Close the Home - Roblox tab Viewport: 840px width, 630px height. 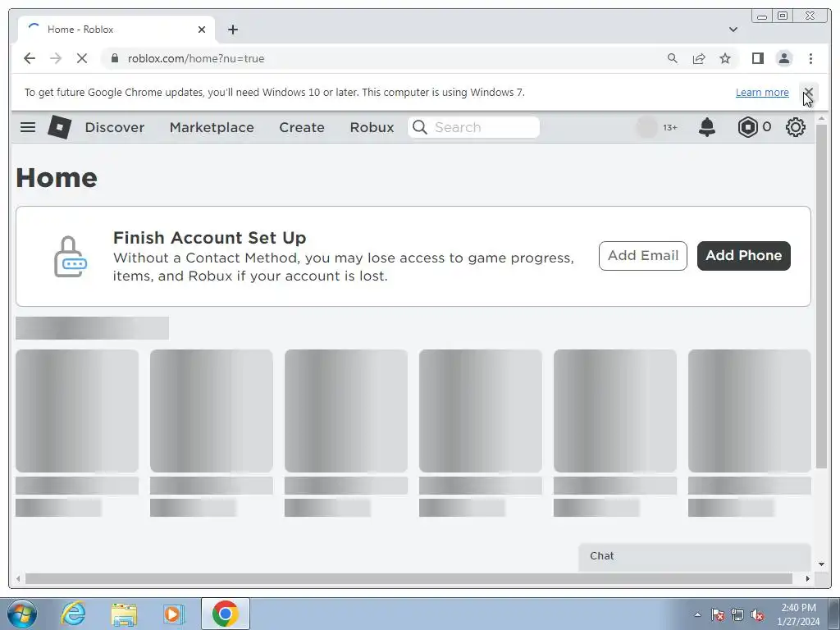[202, 30]
